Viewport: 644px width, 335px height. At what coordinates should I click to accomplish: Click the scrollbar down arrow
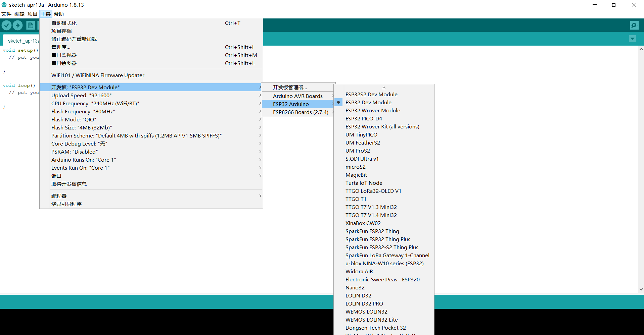641,289
